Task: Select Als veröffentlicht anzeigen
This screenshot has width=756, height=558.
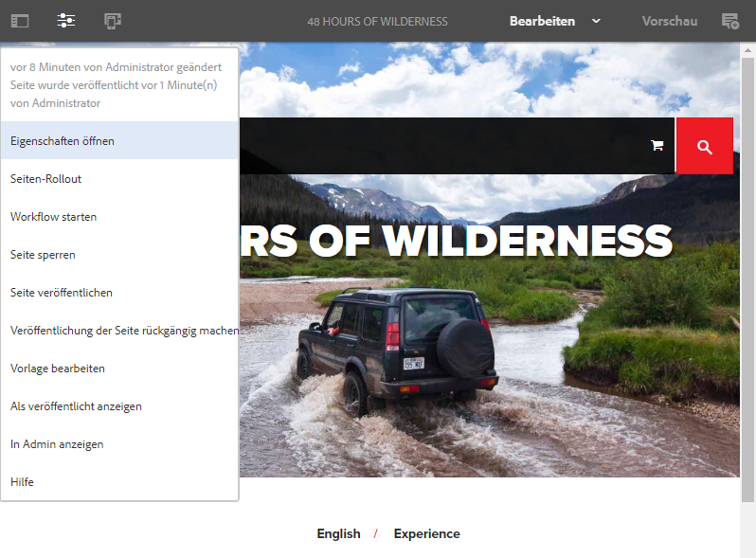Action: (119, 406)
